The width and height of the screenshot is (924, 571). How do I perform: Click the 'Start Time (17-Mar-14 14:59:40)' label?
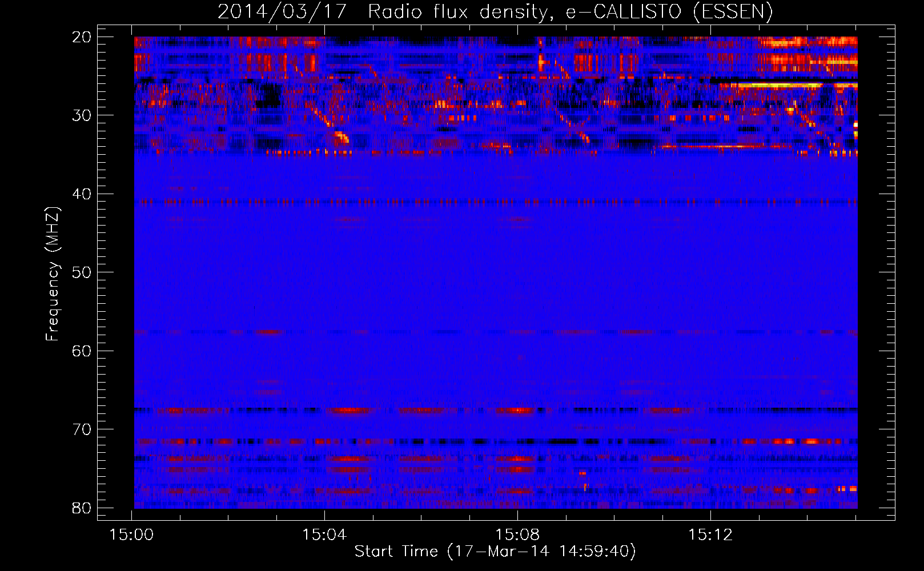pyautogui.click(x=495, y=552)
